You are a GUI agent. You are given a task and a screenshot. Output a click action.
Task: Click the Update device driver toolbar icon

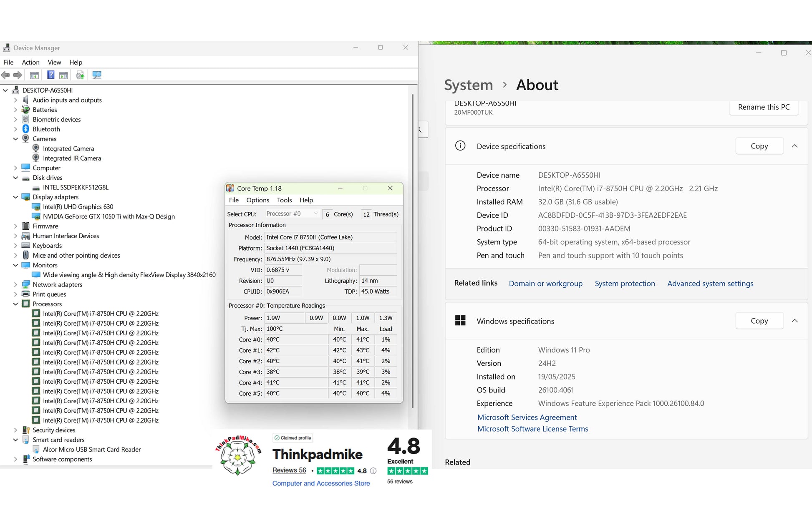(x=80, y=75)
